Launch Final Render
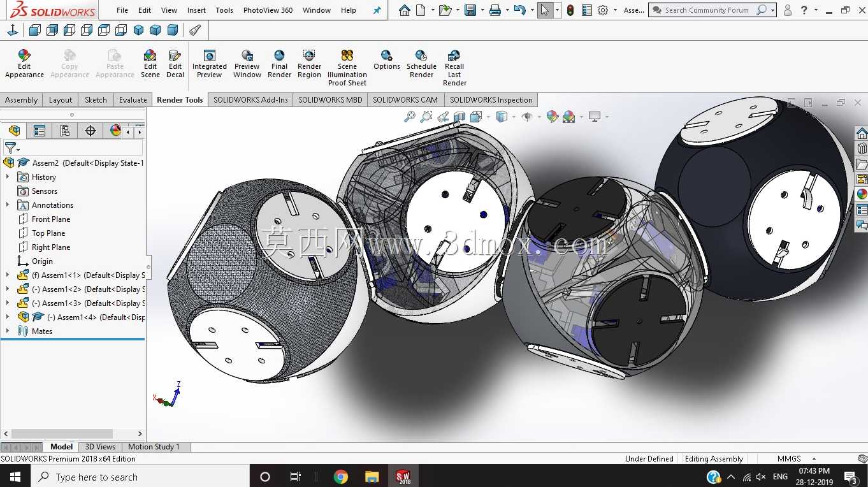The image size is (868, 487). [279, 64]
